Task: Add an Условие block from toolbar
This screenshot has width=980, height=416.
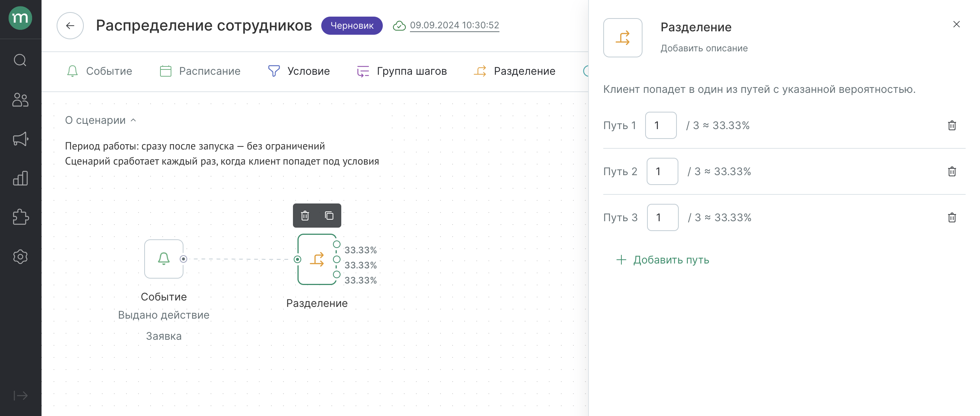Action: click(299, 71)
